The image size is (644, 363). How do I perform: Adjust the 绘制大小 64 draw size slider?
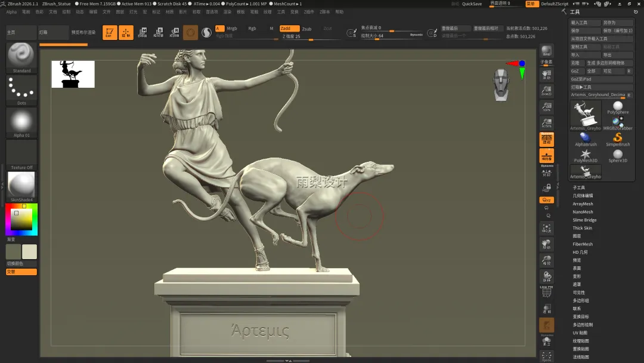click(391, 36)
